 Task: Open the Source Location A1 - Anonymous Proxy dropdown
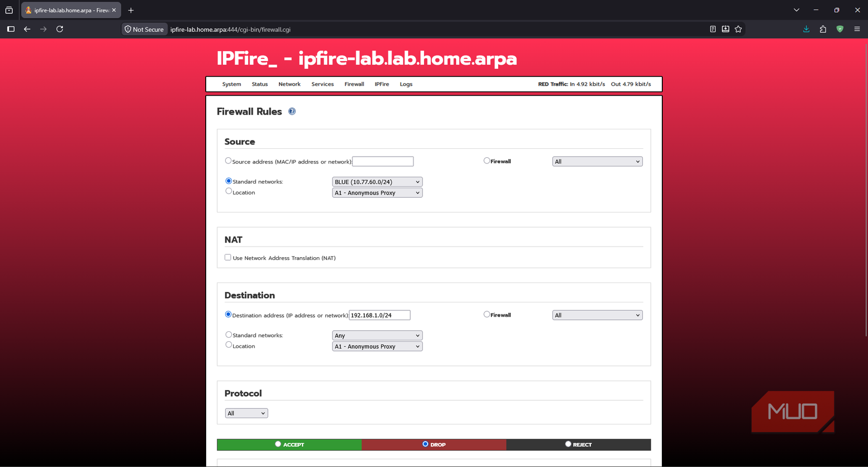(377, 193)
